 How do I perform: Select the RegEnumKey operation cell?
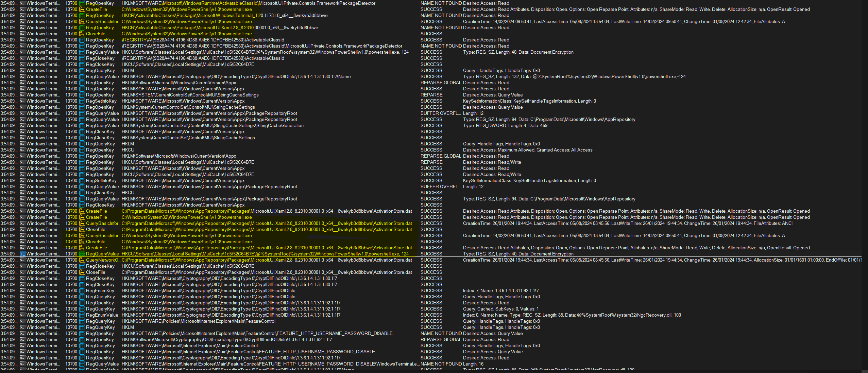click(100, 290)
